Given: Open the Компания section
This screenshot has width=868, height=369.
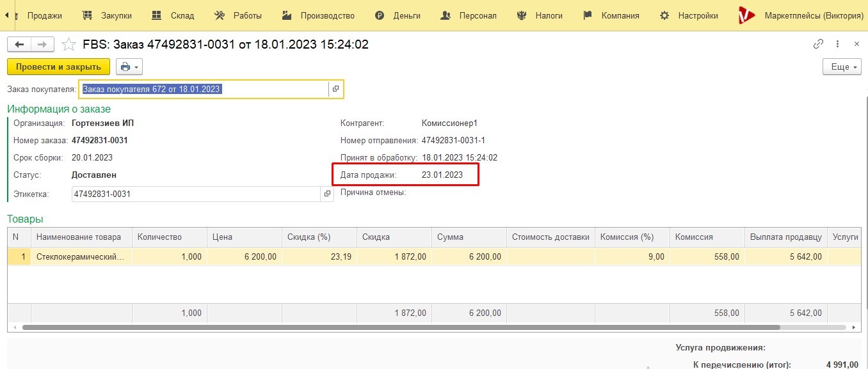Looking at the screenshot, I should 611,15.
